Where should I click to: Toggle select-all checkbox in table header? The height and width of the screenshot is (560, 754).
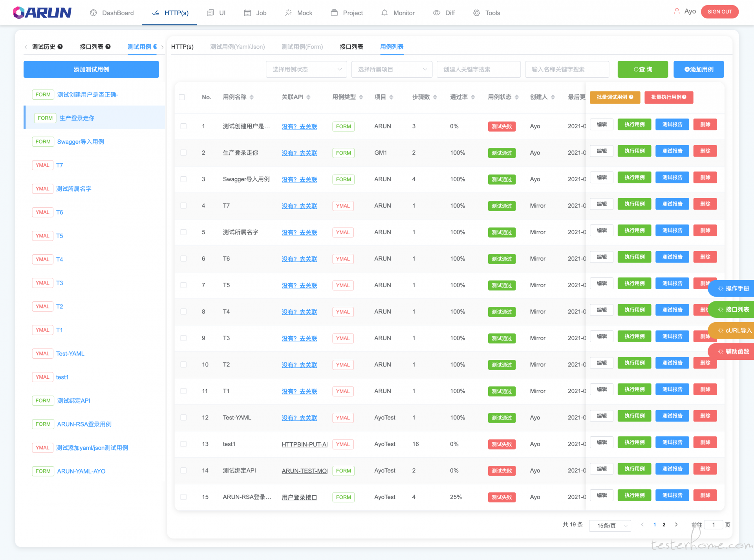pos(182,97)
